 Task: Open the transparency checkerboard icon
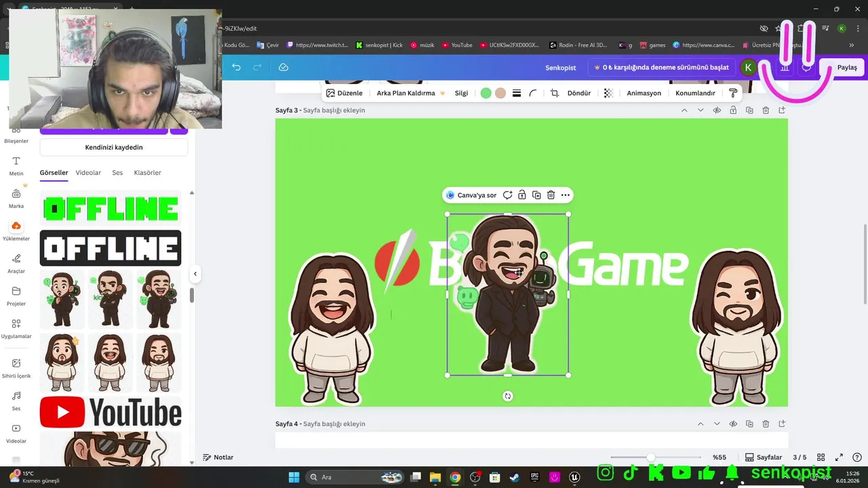pos(608,93)
